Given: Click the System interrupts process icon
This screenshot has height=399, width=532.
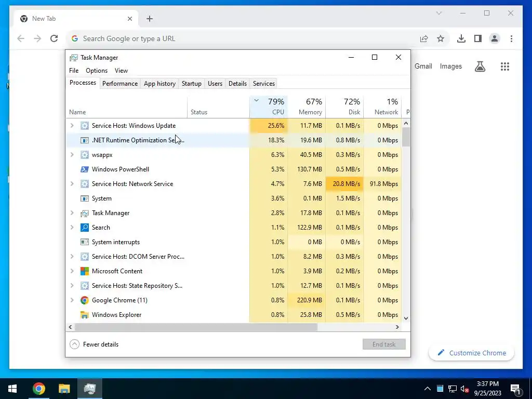Looking at the screenshot, I should [85, 242].
